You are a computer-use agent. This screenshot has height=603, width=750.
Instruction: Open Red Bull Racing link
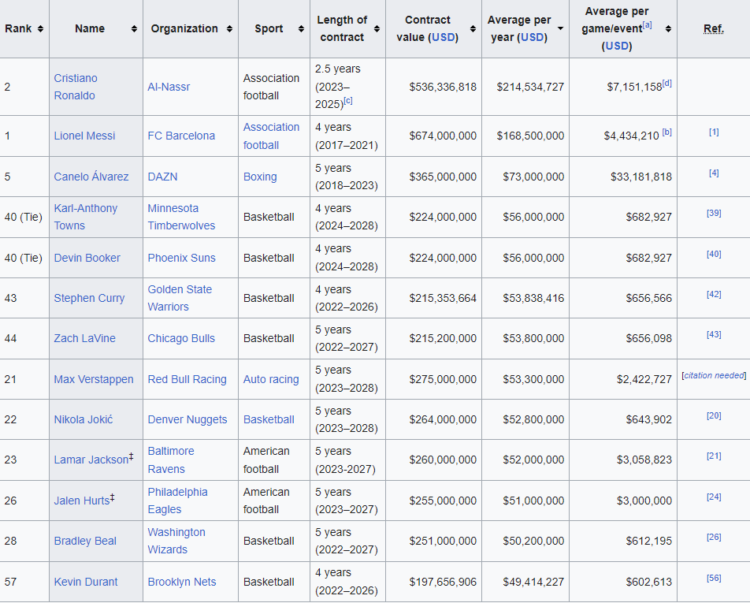[187, 380]
